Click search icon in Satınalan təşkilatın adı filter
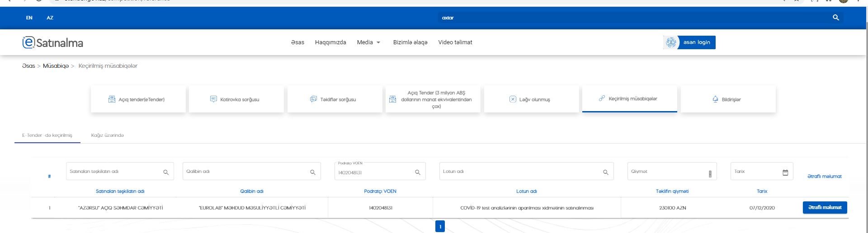Viewport: 868px width, 233px height. [166, 172]
